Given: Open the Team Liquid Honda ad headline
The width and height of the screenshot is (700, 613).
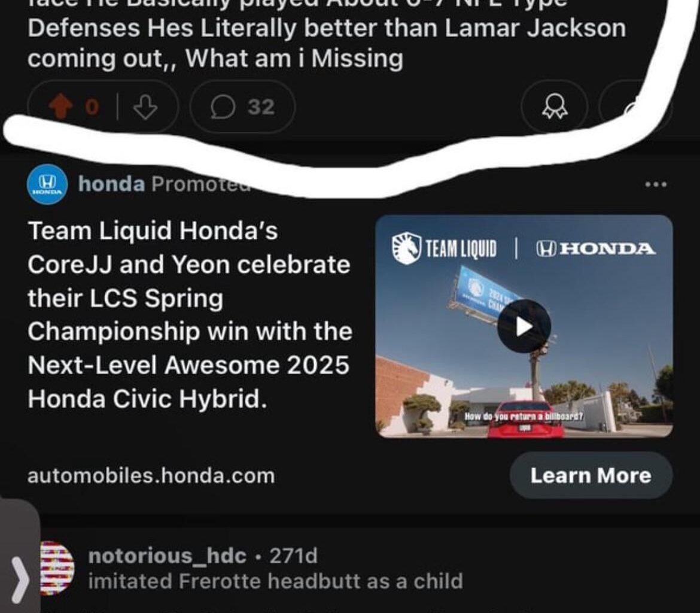Looking at the screenshot, I should pyautogui.click(x=190, y=314).
